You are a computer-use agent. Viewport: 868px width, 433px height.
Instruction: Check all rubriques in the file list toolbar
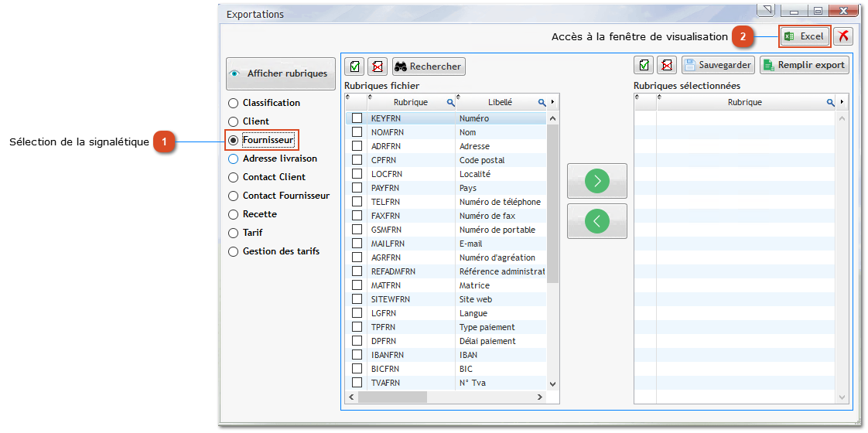tap(354, 66)
